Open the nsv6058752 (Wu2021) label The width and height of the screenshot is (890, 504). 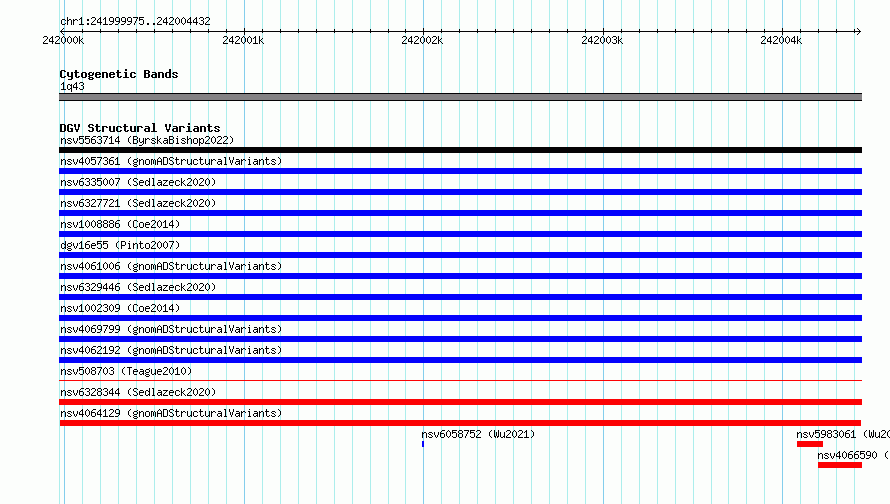(x=478, y=434)
